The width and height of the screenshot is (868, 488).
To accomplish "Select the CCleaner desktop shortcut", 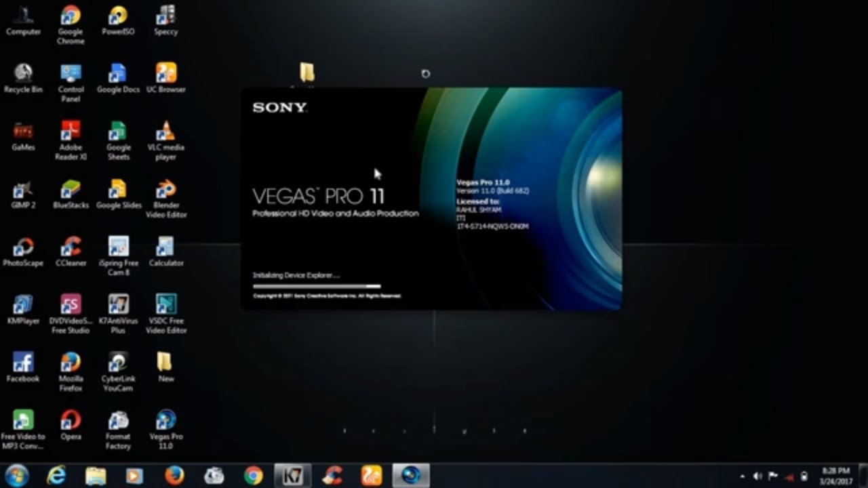I will (x=71, y=251).
